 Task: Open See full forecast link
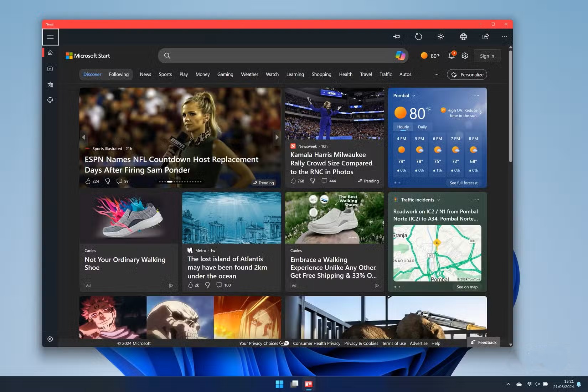pos(463,182)
